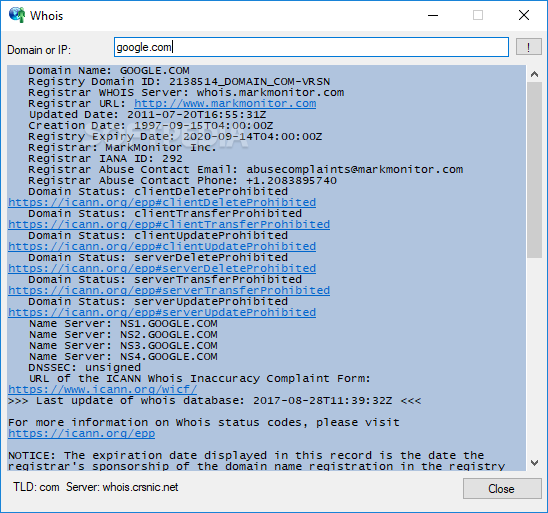Viewport: 548px width, 513px height.
Task: Open the https://www.icann.org/wicf/ link
Action: click(x=103, y=389)
